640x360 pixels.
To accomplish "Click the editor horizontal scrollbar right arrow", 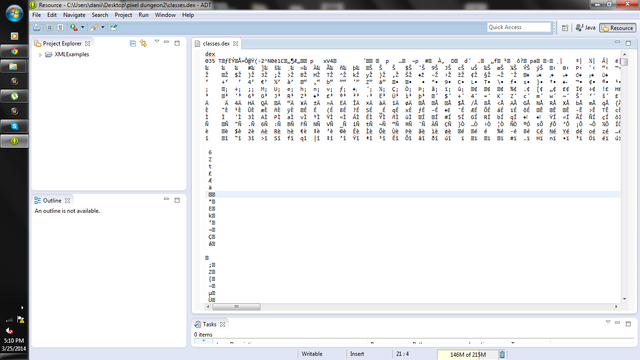I will (x=616, y=307).
